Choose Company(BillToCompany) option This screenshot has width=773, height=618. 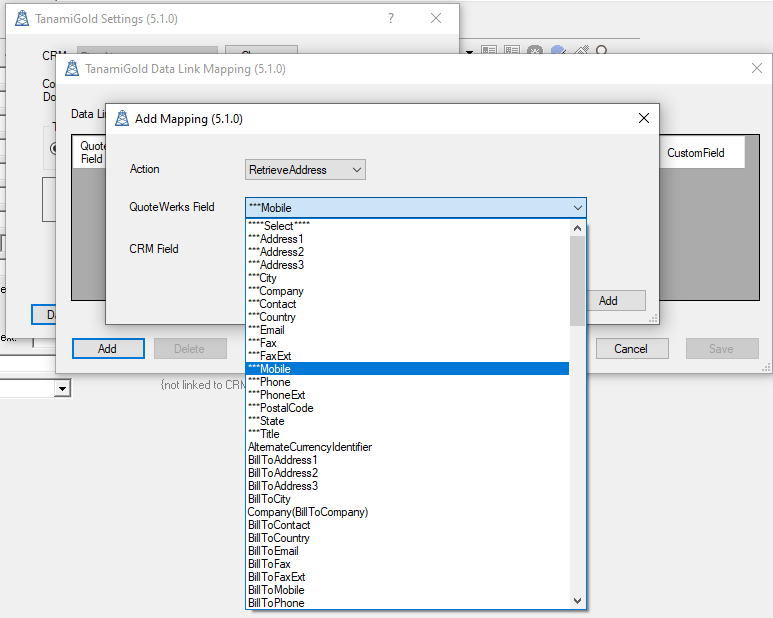coord(308,512)
